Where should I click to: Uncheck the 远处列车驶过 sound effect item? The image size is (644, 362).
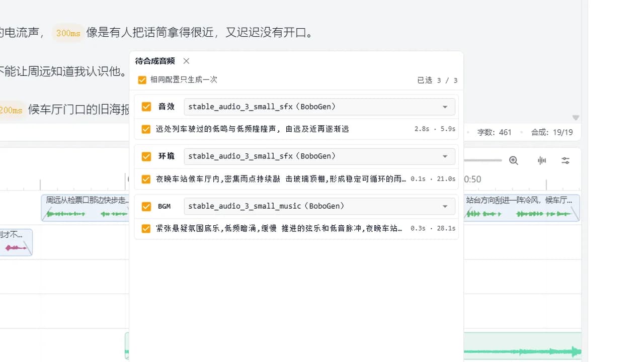(146, 129)
